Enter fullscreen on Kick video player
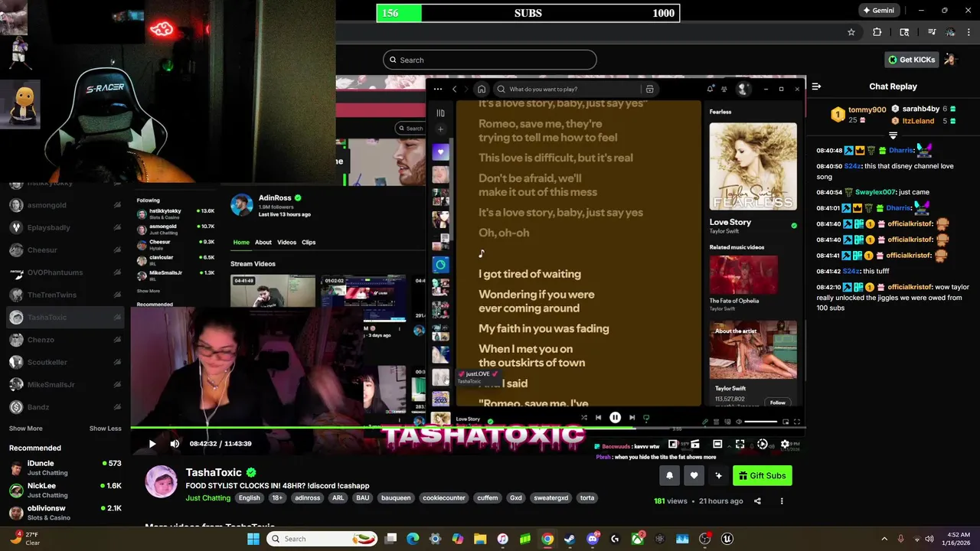Screen dimensions: 980x551 [740, 444]
